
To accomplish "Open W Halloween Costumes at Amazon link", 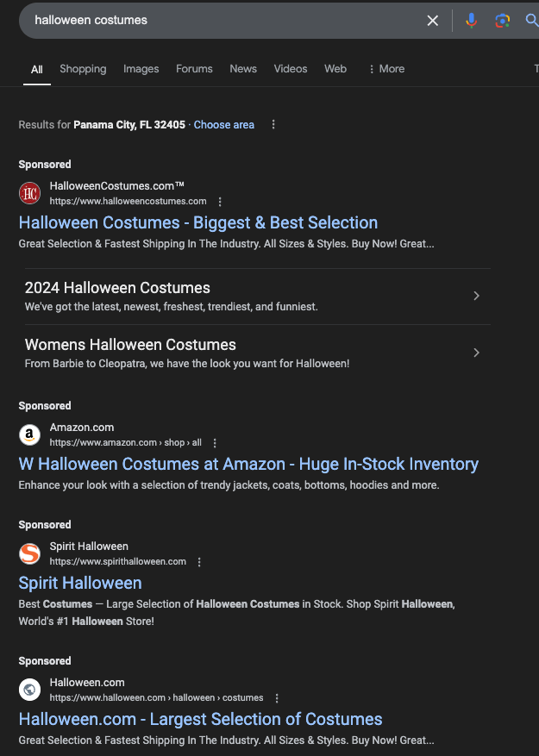I will (x=248, y=465).
